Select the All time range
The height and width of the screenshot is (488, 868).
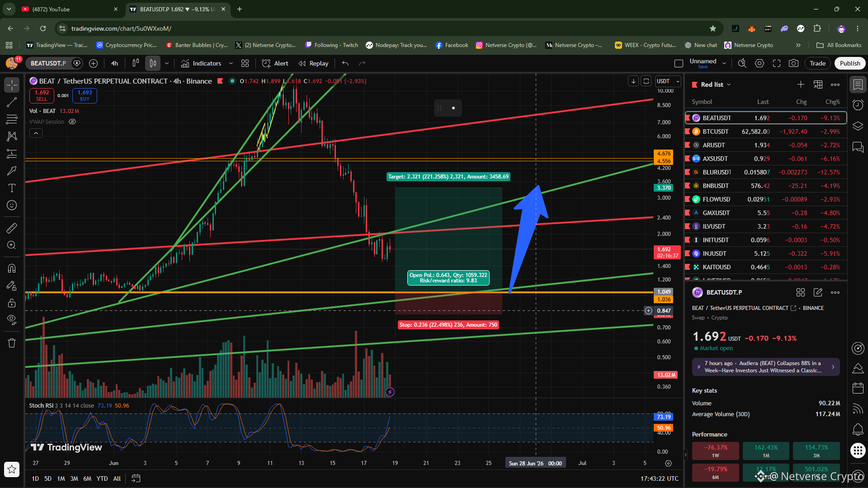pyautogui.click(x=117, y=479)
